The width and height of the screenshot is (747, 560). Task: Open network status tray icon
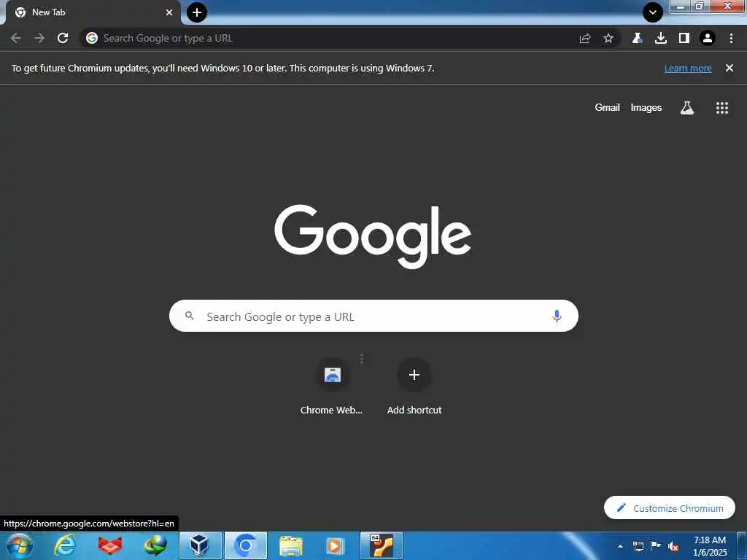(638, 546)
